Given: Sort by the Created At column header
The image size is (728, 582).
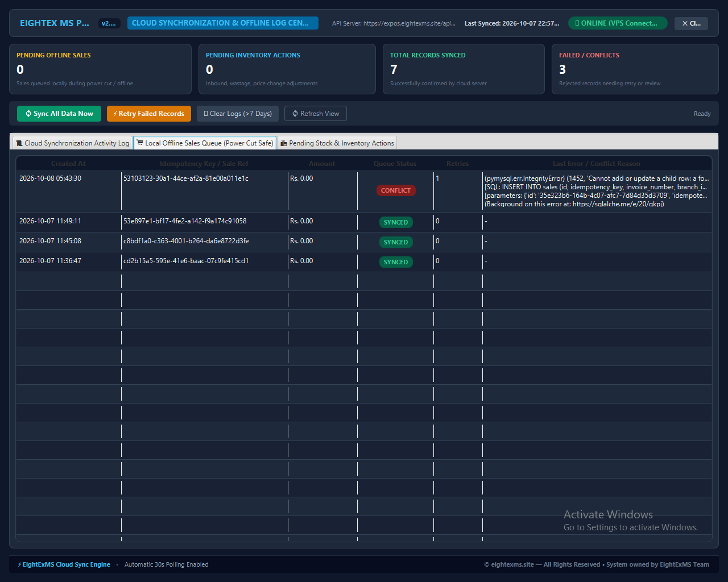Looking at the screenshot, I should 68,164.
